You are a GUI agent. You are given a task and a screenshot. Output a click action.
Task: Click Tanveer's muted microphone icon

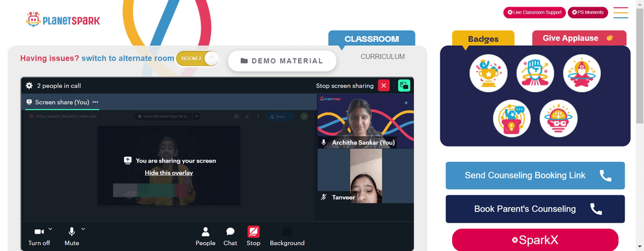tap(324, 197)
